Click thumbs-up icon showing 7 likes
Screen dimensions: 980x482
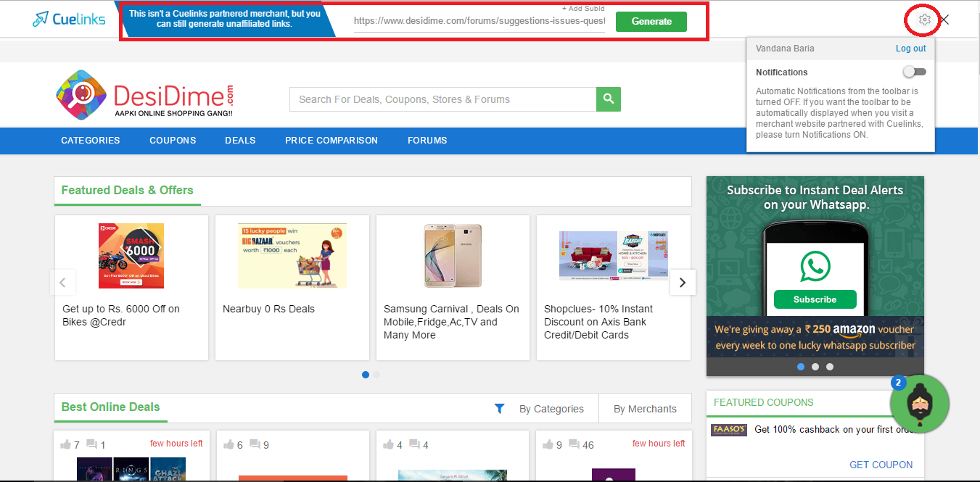click(x=66, y=444)
